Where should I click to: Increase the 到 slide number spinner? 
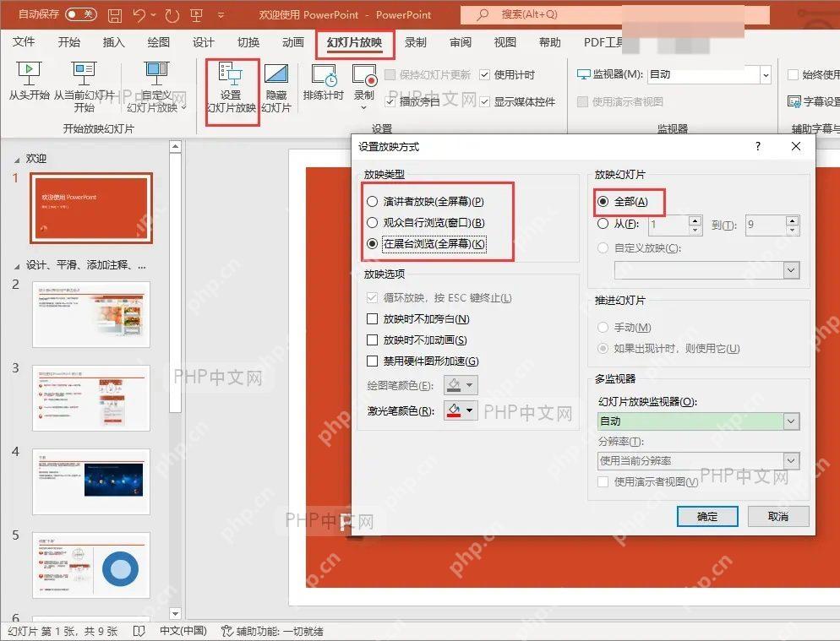point(793,220)
